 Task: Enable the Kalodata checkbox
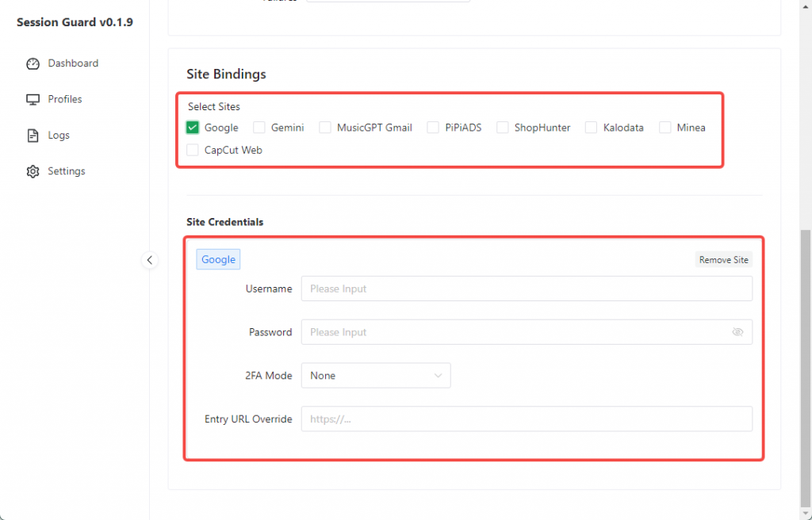pyautogui.click(x=591, y=128)
